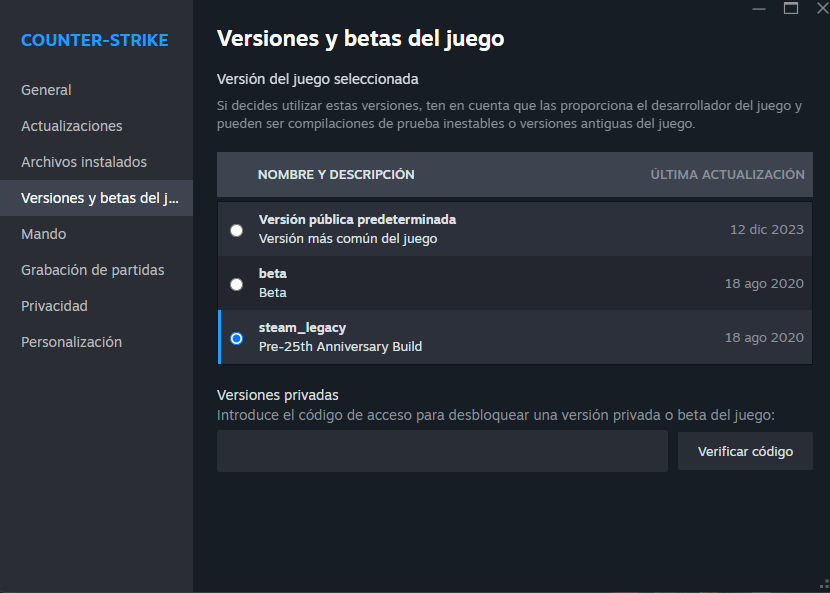Click the beta row's '18 ago 2020' date
This screenshot has width=830, height=593.
pos(764,283)
